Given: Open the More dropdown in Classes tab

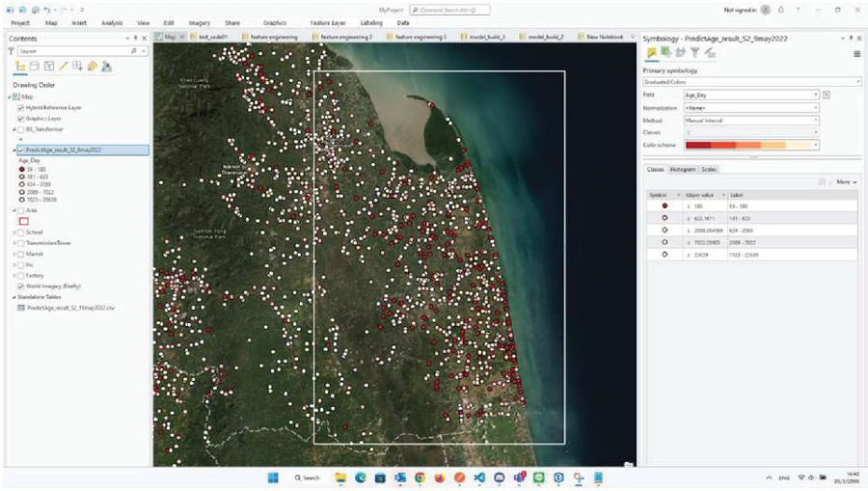Looking at the screenshot, I should 847,182.
